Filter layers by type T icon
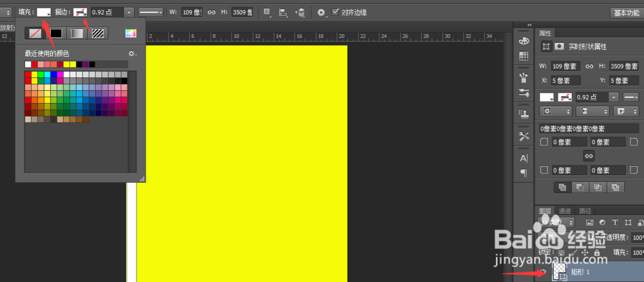Screen dimensions: 644x282 [x=615, y=223]
